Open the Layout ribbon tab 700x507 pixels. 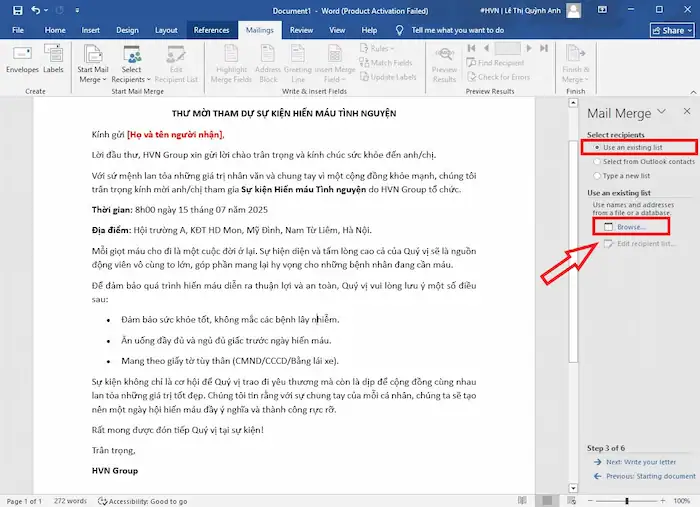click(x=166, y=30)
